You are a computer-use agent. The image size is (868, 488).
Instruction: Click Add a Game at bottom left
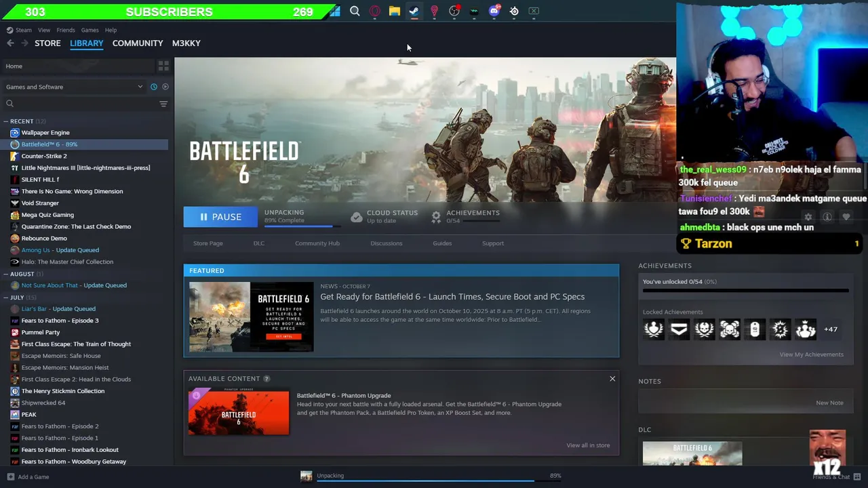pyautogui.click(x=28, y=477)
